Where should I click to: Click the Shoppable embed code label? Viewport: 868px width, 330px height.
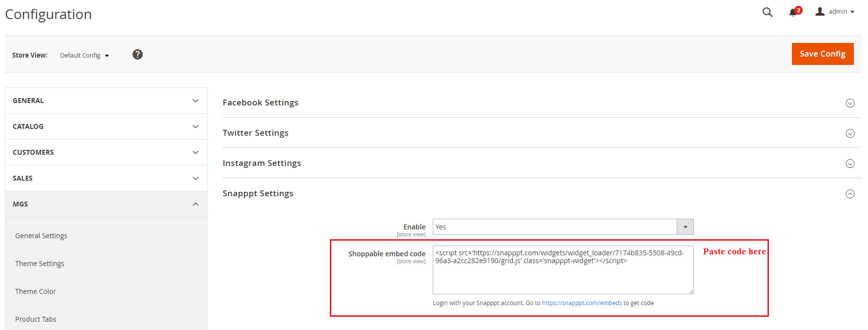pos(387,254)
